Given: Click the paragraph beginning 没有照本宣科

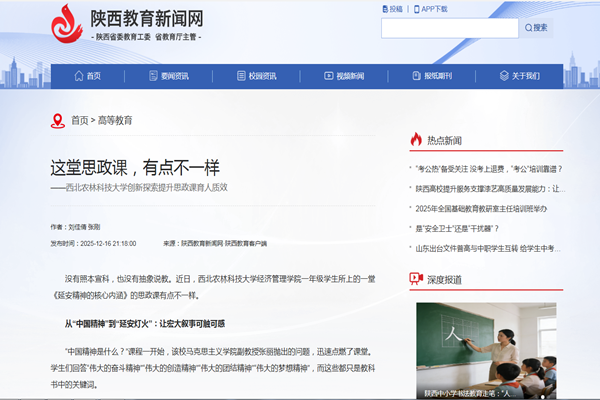Looking at the screenshot, I should pyautogui.click(x=213, y=287).
